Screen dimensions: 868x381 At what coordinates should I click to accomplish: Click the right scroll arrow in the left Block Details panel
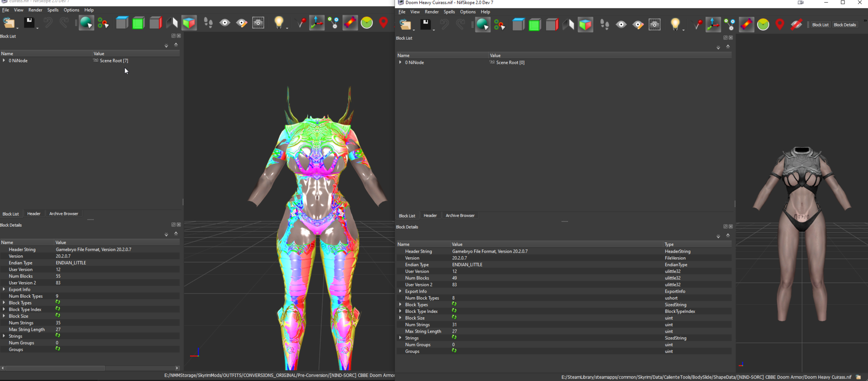pos(177,368)
